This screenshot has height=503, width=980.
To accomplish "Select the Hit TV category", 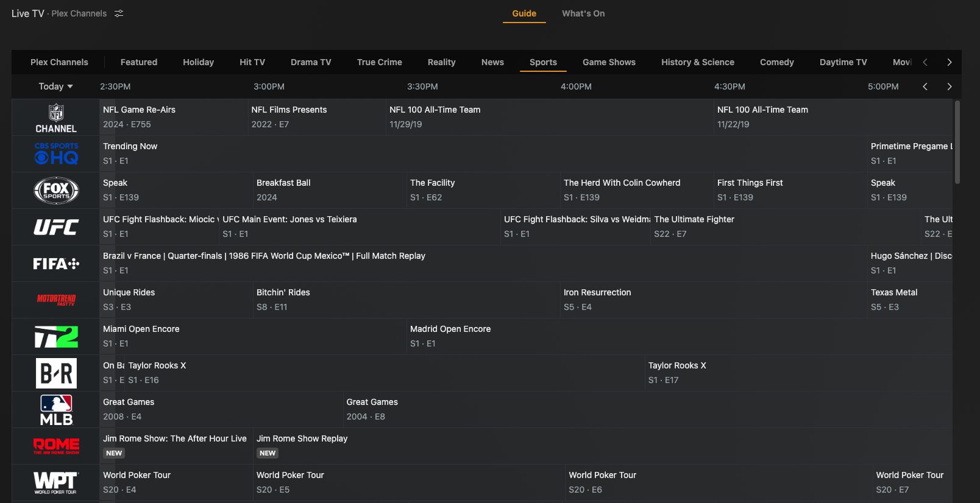I will point(252,62).
